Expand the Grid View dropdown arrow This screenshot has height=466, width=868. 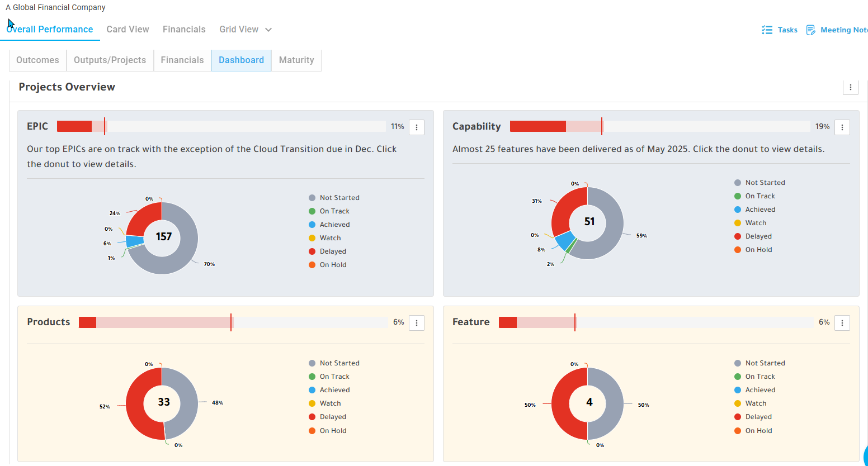(268, 30)
